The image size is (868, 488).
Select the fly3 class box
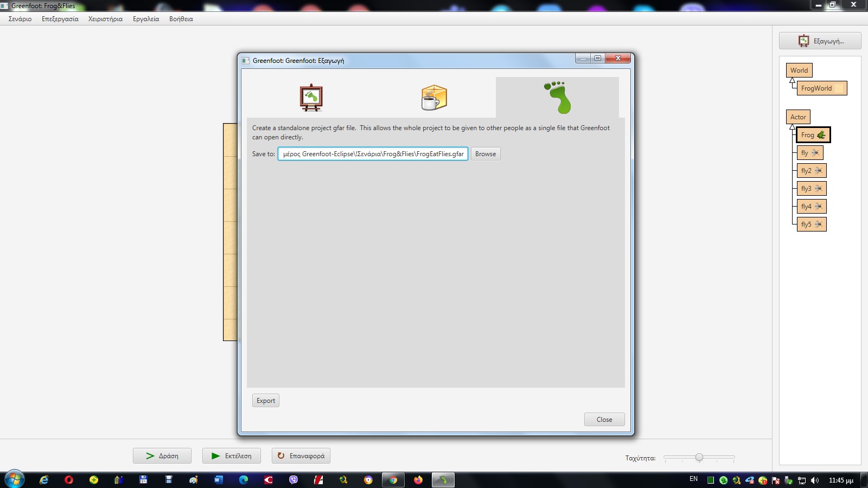tap(812, 189)
